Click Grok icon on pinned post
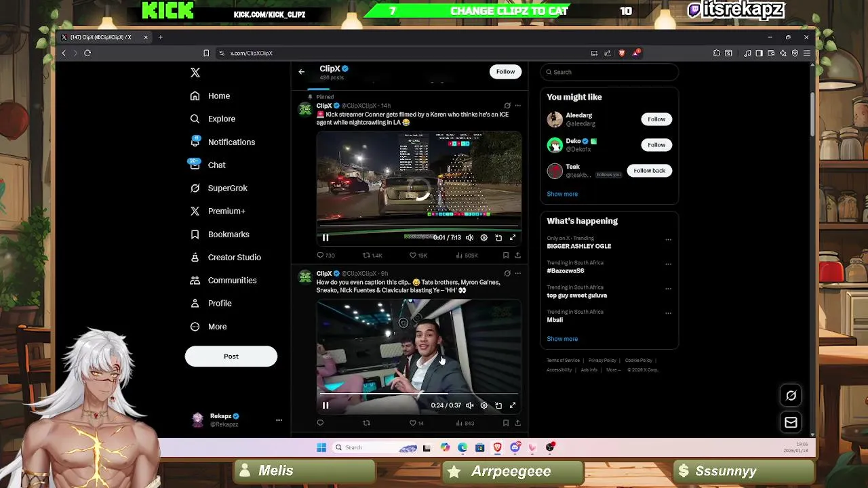Image resolution: width=868 pixels, height=488 pixels. click(507, 106)
